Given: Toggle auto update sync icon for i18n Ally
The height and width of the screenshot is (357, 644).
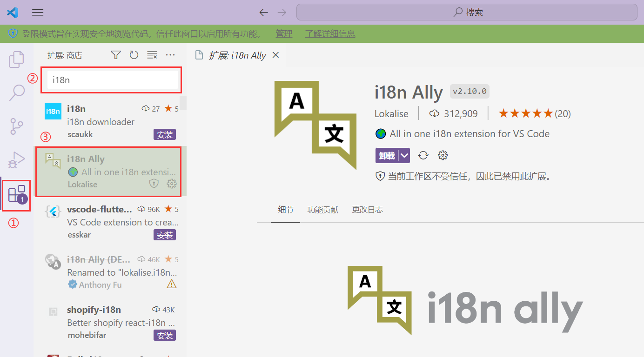Looking at the screenshot, I should pos(423,155).
